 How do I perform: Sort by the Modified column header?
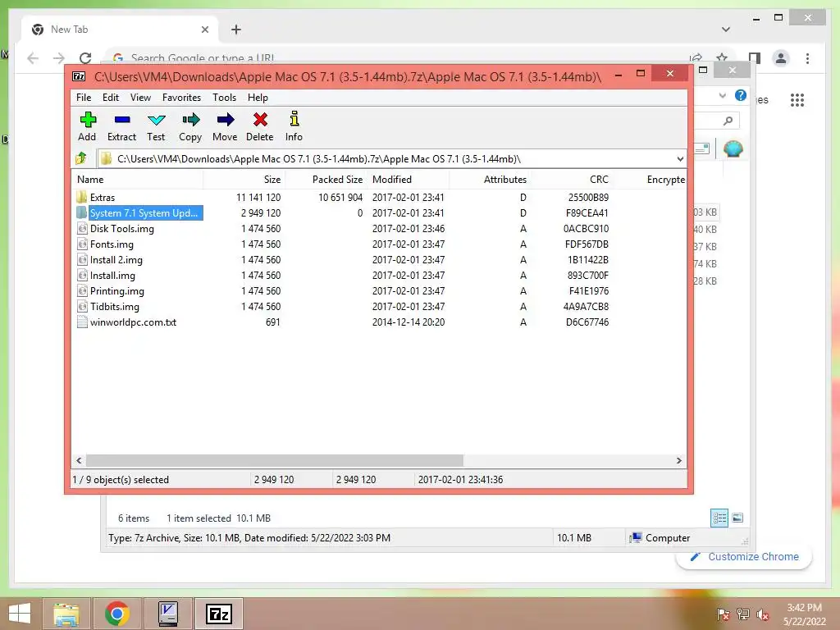pos(409,180)
